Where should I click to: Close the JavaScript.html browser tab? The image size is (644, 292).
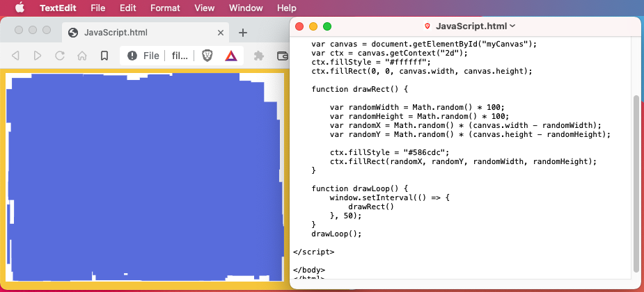(x=221, y=33)
